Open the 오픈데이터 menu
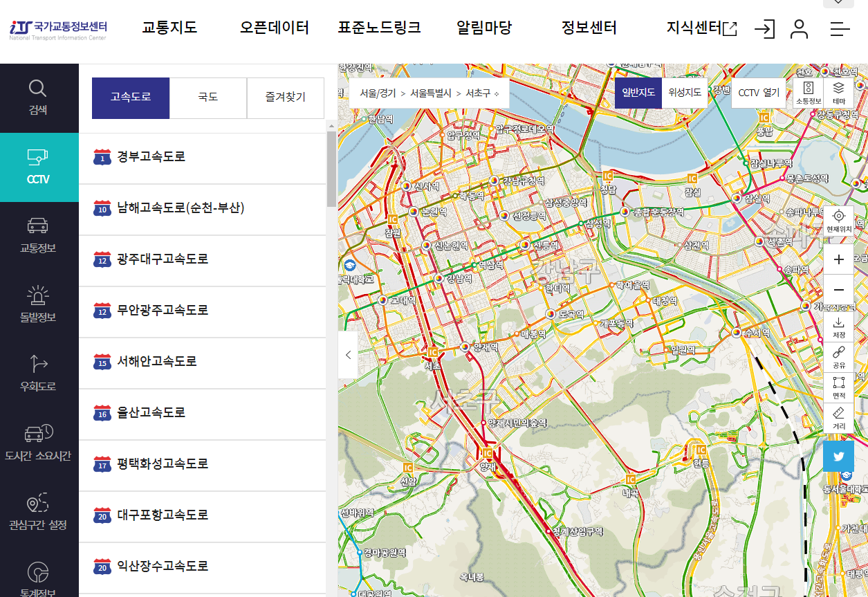This screenshot has width=868, height=597. point(275,28)
